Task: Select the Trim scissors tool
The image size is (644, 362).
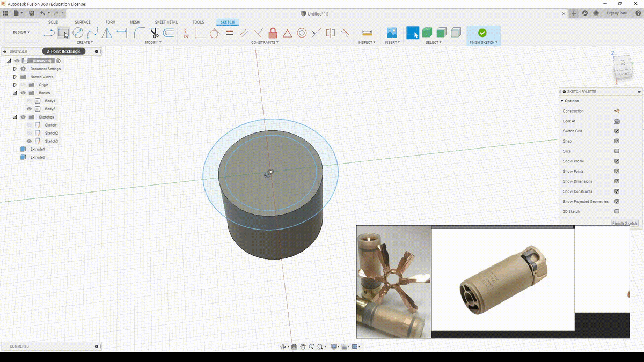Action: click(x=154, y=33)
